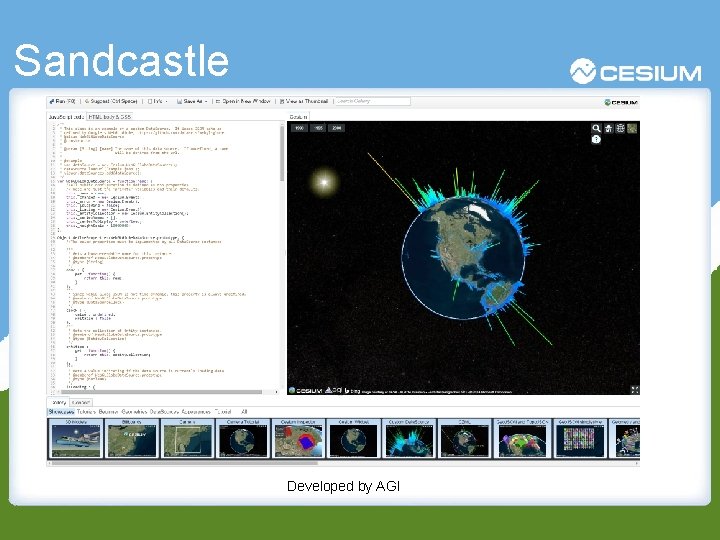Open the Custom DataSource demo thumbnail

pyautogui.click(x=409, y=438)
